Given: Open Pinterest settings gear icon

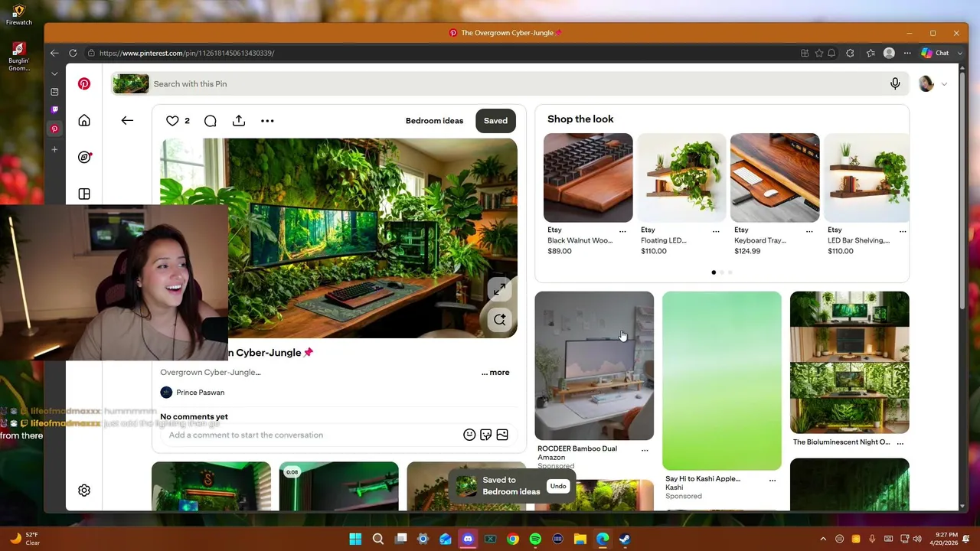Looking at the screenshot, I should [x=84, y=491].
